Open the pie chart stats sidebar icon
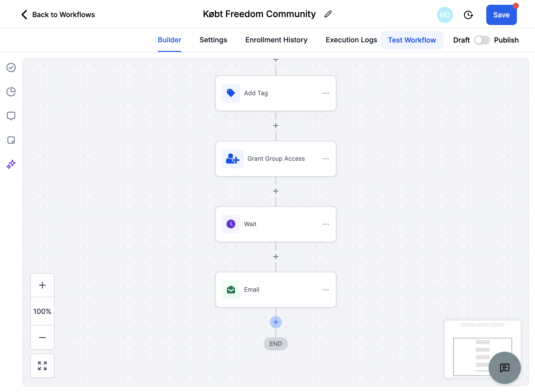The image size is (535, 392). (11, 92)
